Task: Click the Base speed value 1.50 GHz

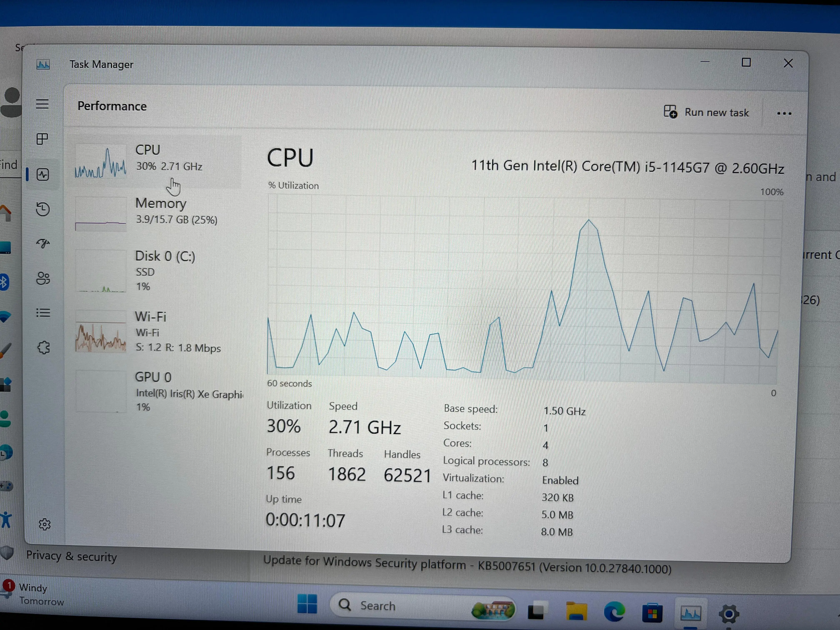Action: click(x=564, y=411)
